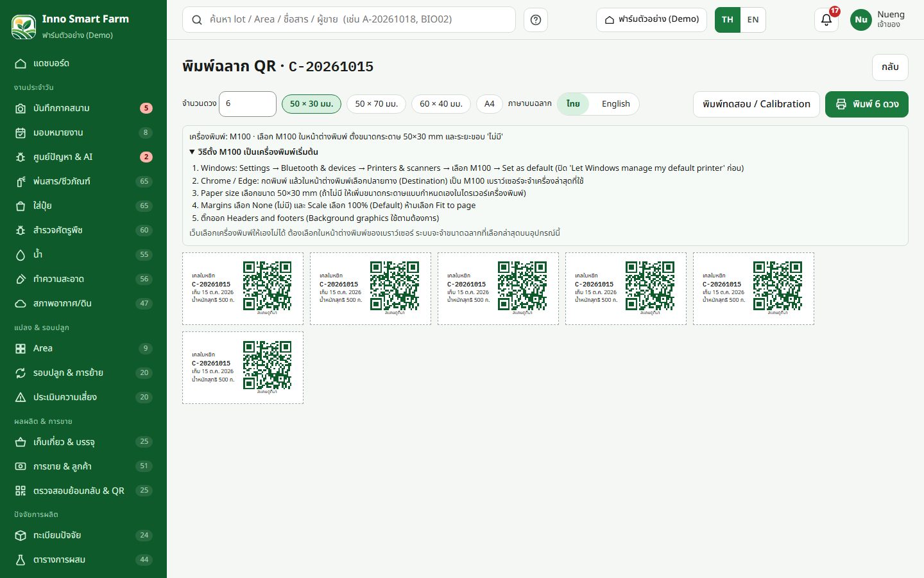The width and height of the screenshot is (924, 578).
Task: Click the กลับ back button
Action: coord(890,67)
